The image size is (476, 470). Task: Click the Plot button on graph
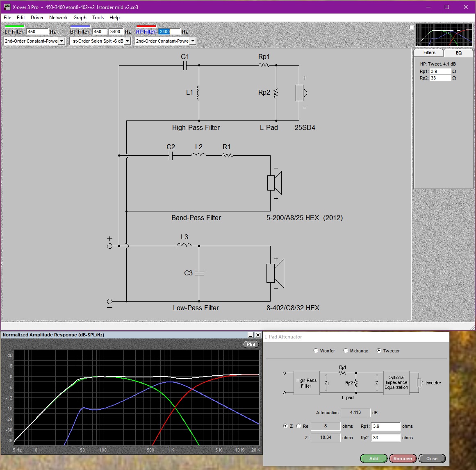pos(251,344)
